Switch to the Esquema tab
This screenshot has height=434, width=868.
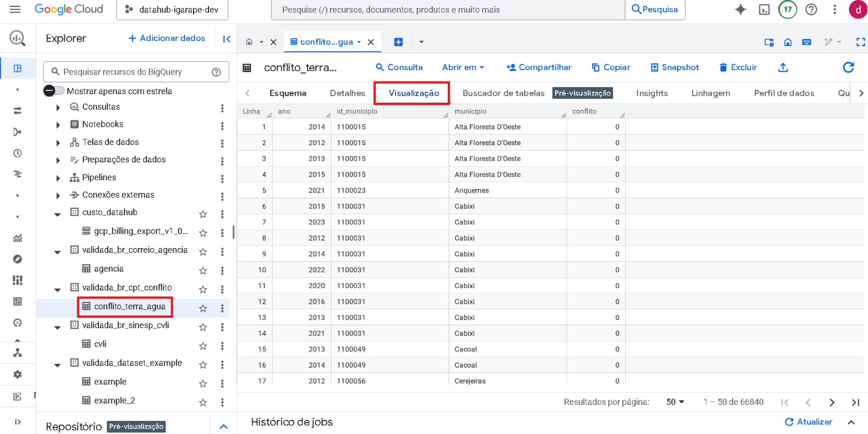[287, 93]
